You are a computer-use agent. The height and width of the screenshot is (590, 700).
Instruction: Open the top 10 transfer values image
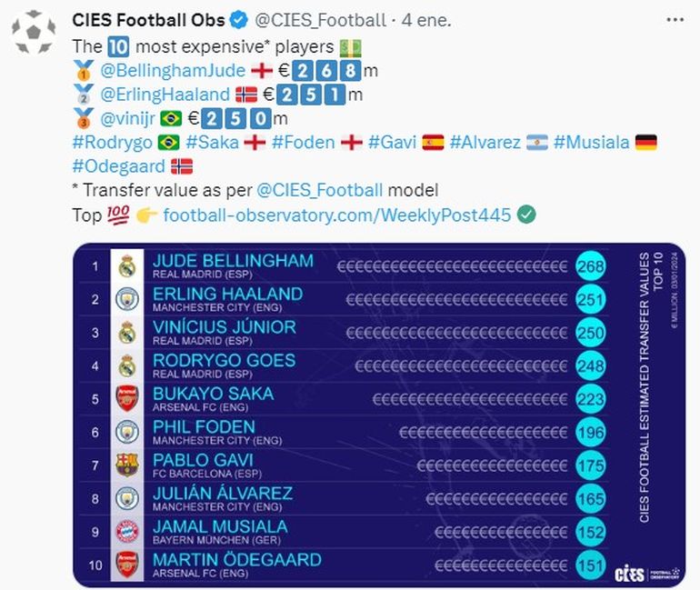(x=379, y=415)
